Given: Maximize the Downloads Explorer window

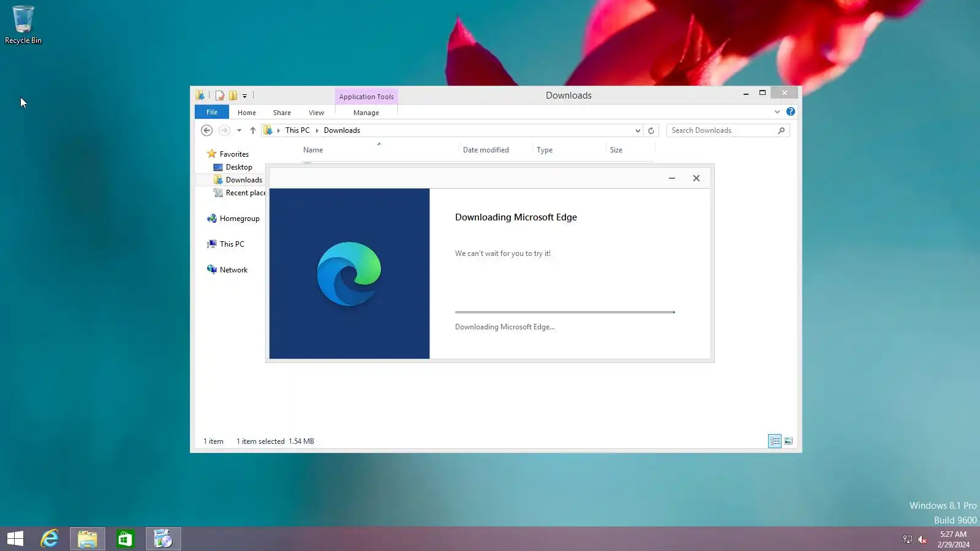Looking at the screenshot, I should coord(763,93).
